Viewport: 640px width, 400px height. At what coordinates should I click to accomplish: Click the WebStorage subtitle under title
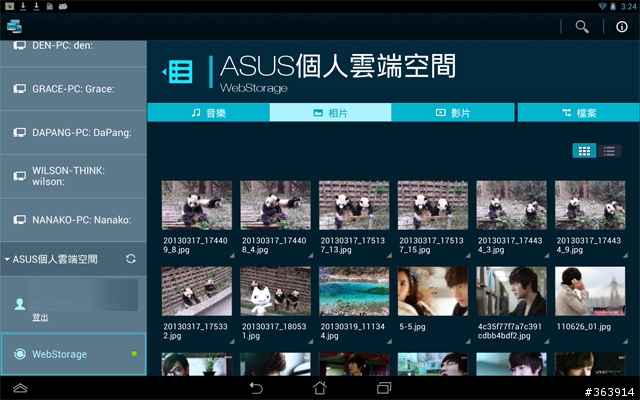(x=253, y=88)
